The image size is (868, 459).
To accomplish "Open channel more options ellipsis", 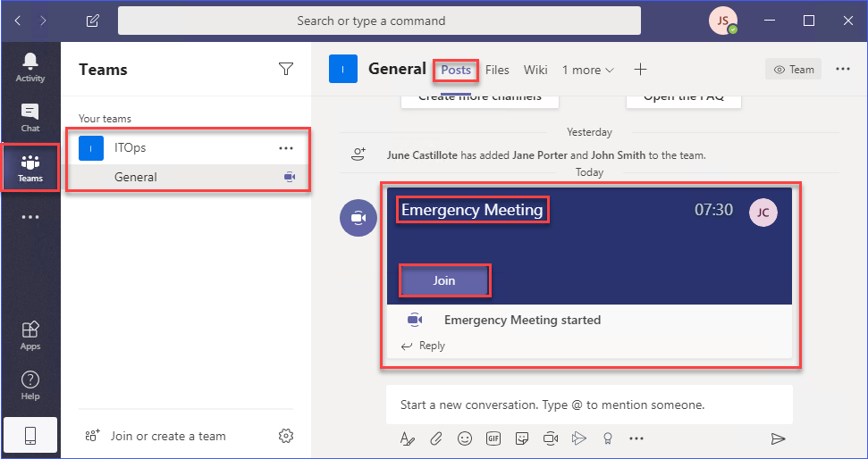I will point(843,69).
